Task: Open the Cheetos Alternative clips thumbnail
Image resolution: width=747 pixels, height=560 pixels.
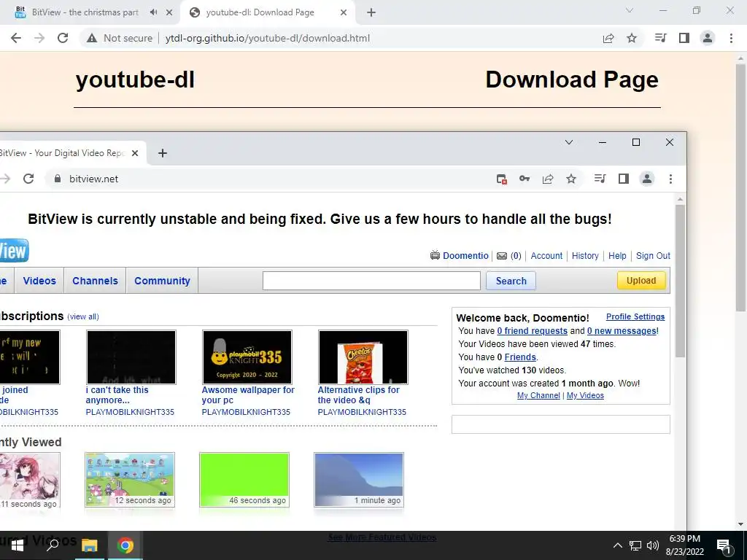Action: click(x=363, y=357)
